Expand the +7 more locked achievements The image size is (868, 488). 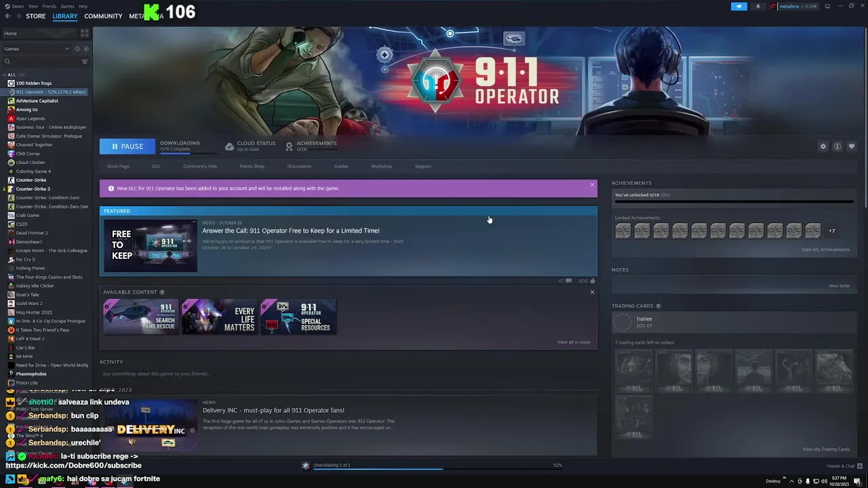point(831,231)
